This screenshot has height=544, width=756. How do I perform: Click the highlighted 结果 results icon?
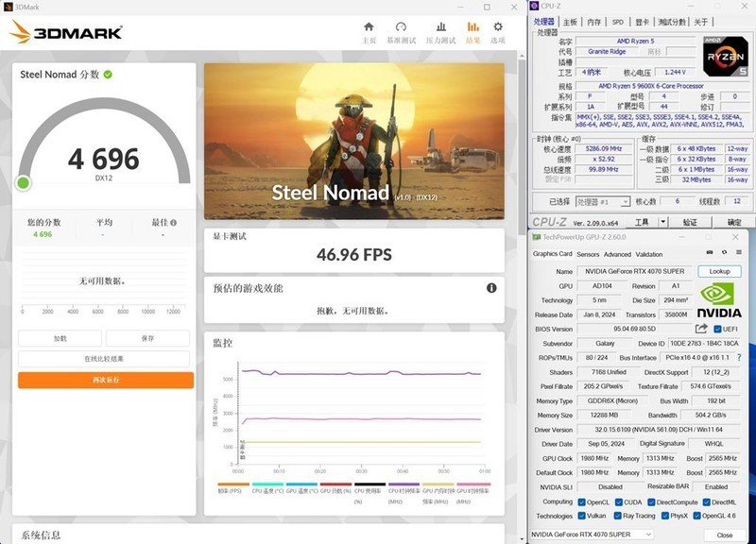pos(472,25)
